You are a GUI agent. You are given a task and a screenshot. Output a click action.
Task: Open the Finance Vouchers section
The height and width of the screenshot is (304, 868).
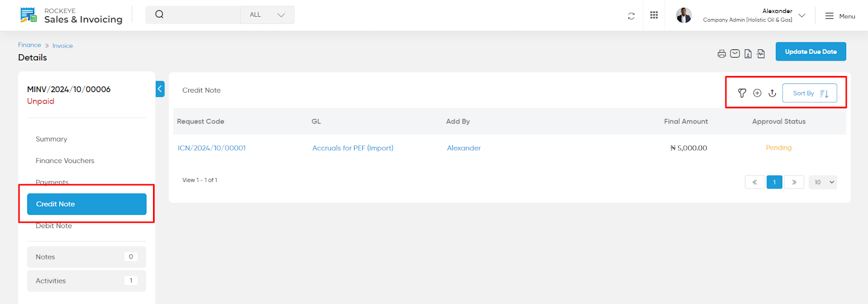pos(65,161)
